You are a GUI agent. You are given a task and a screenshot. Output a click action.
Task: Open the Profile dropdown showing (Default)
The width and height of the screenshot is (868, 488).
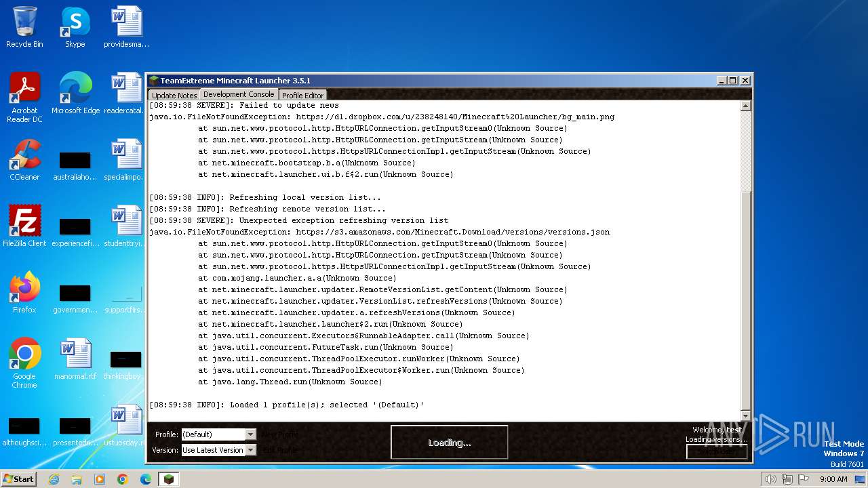(218, 434)
